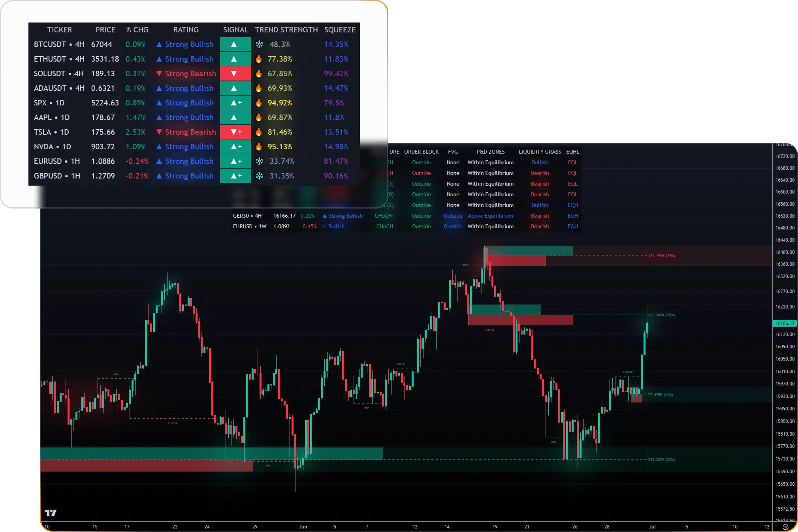
Task: Select the ETHUSDT 4H ticker row
Action: click(59, 59)
